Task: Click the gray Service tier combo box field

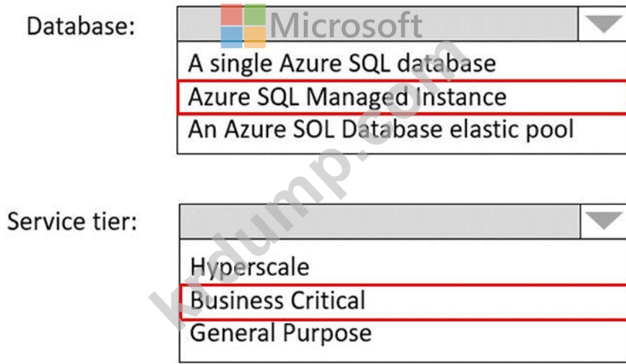Action: pos(378,221)
